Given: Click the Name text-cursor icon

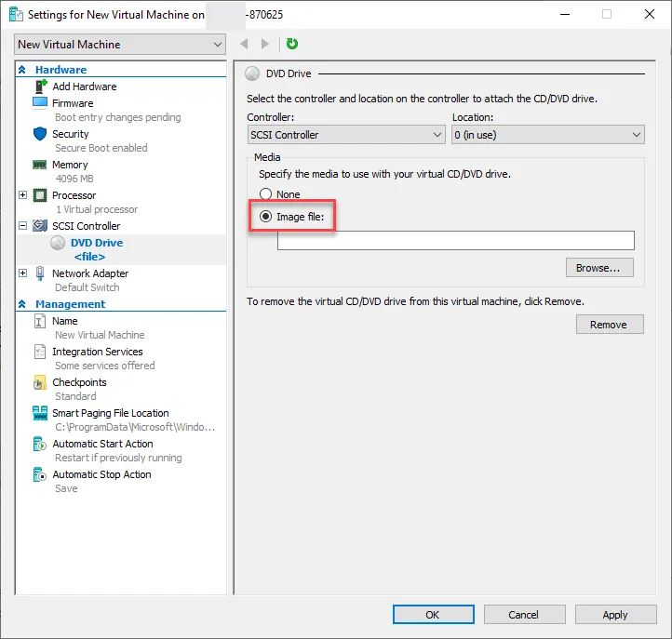Looking at the screenshot, I should coord(39,321).
